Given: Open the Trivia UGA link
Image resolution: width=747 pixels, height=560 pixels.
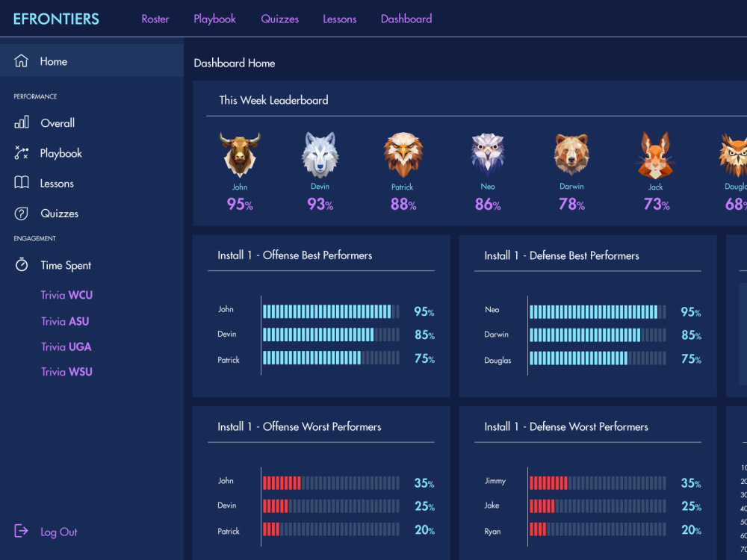Looking at the screenshot, I should pos(66,346).
